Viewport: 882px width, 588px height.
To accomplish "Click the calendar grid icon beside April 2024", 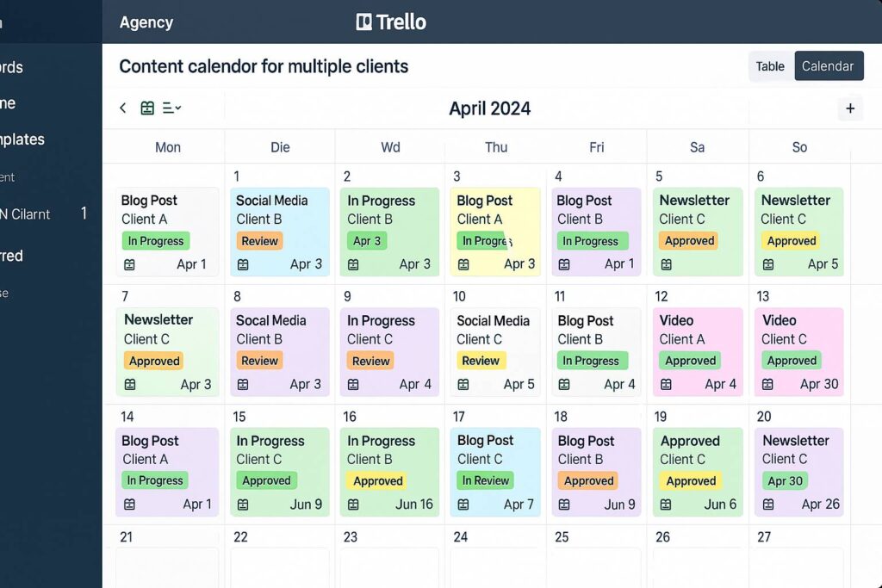I will tap(147, 108).
